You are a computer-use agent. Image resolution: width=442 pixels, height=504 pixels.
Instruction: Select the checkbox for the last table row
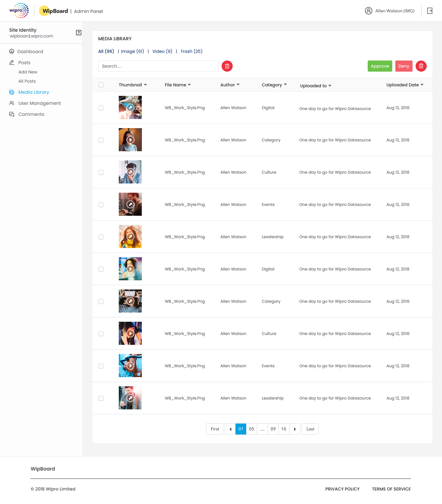101,398
